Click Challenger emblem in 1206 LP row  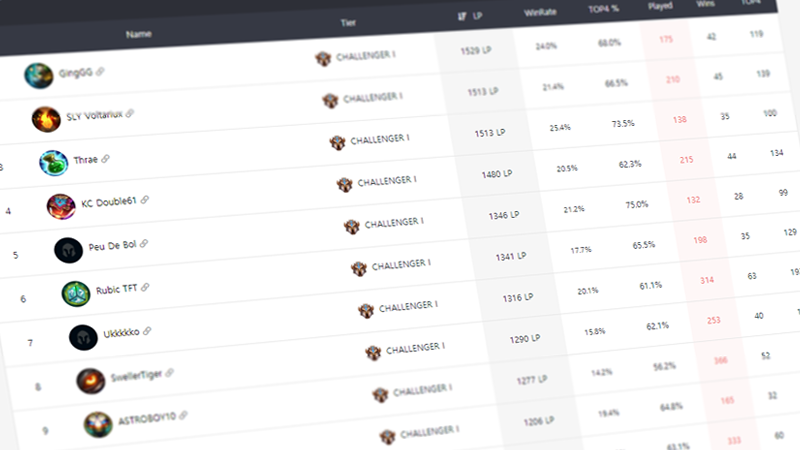pos(387,436)
